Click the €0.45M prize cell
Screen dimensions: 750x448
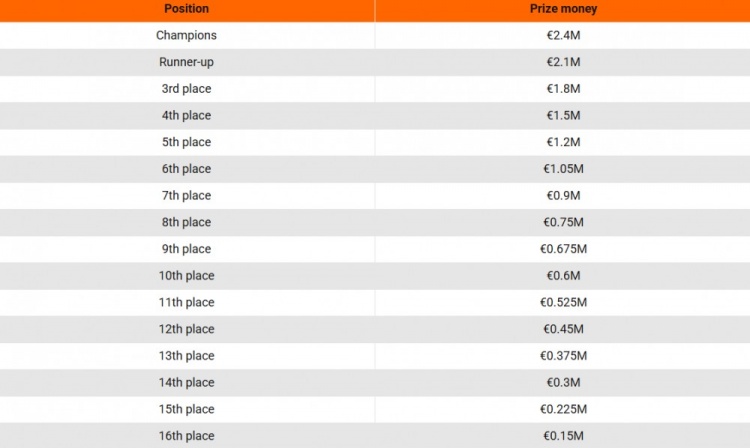click(563, 329)
